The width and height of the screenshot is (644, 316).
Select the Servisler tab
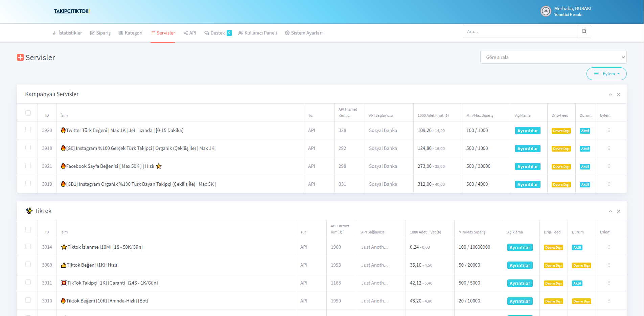pyautogui.click(x=163, y=33)
